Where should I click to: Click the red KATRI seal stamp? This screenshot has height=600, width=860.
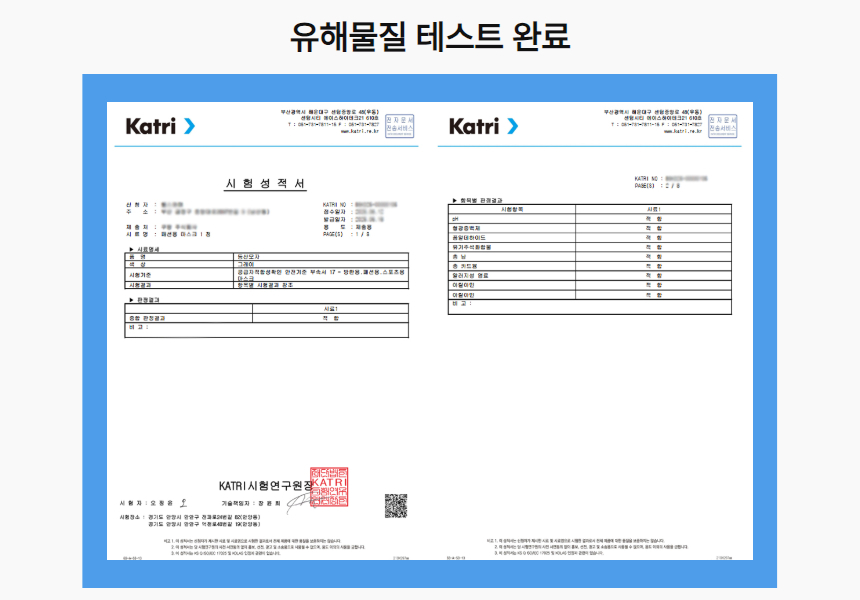click(329, 487)
